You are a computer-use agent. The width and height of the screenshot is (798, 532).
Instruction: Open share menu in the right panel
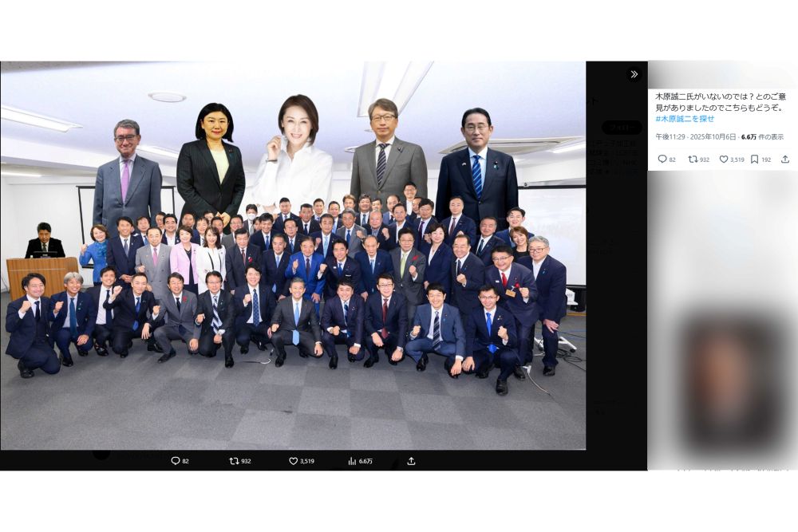pyautogui.click(x=784, y=159)
